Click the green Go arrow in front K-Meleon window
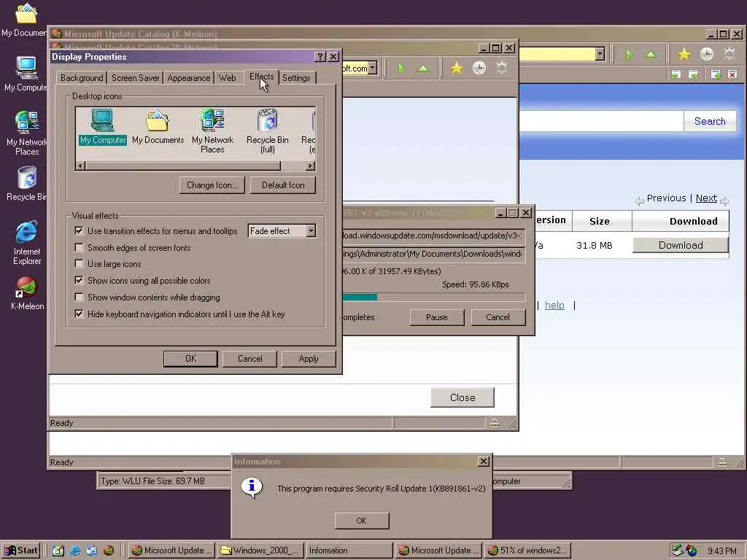The image size is (747, 560). 401,68
